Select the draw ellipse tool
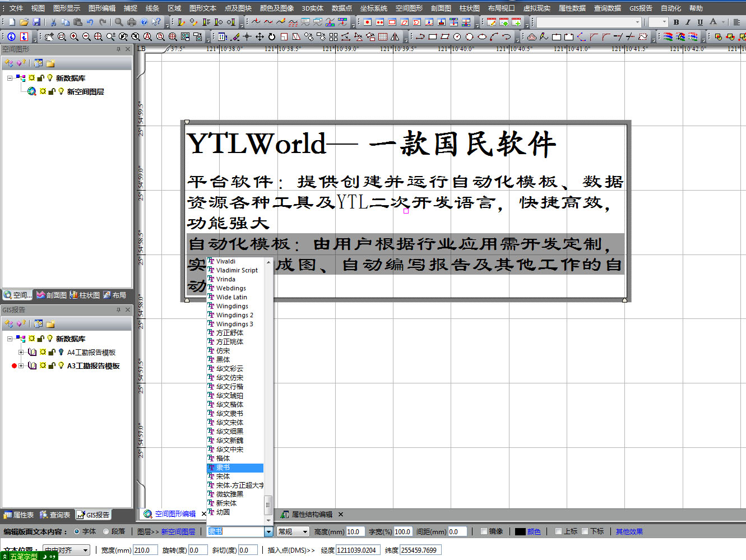This screenshot has width=746, height=560. point(482,36)
